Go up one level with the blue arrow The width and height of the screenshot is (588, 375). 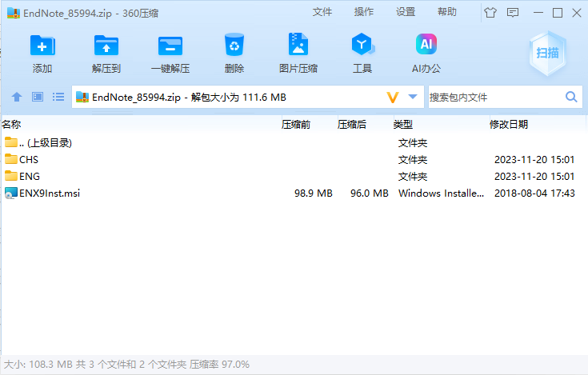coord(17,97)
